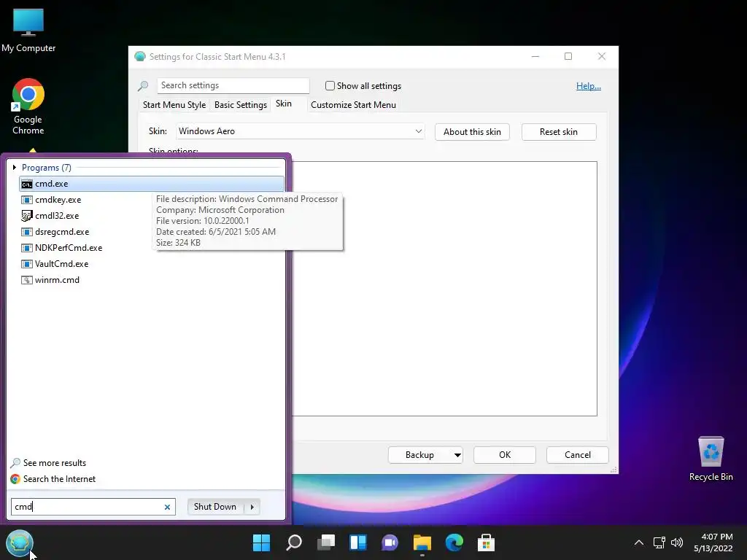The image size is (747, 560).
Task: Open the Recycle Bin desktop icon
Action: 711,458
